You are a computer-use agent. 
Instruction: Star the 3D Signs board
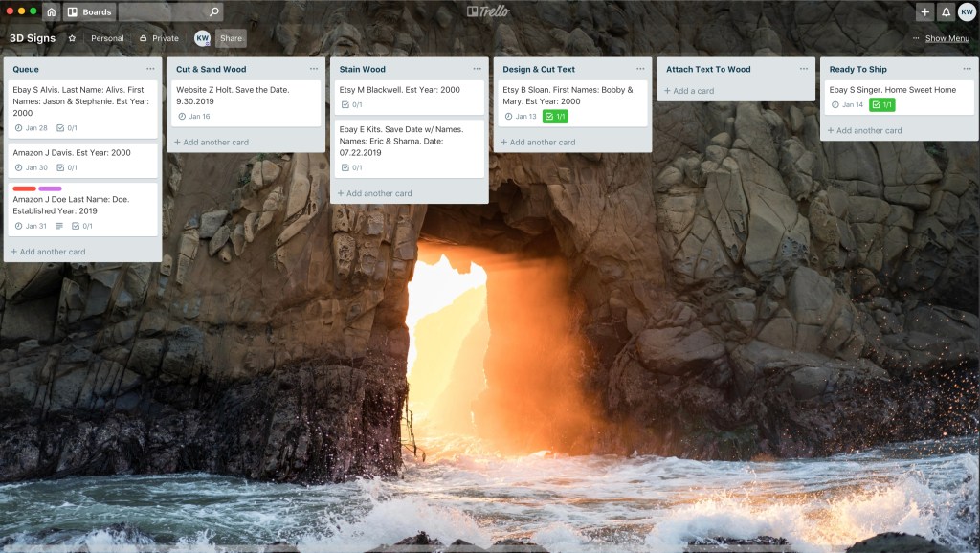click(x=72, y=38)
